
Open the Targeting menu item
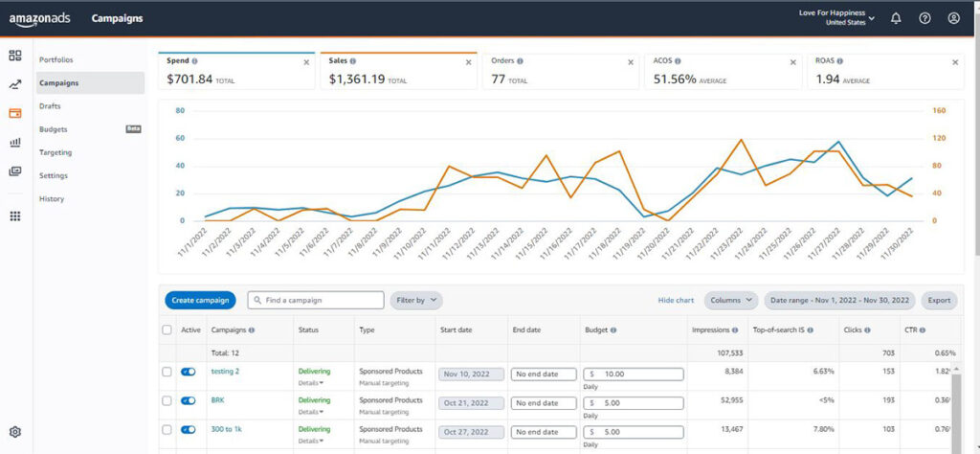coord(56,152)
